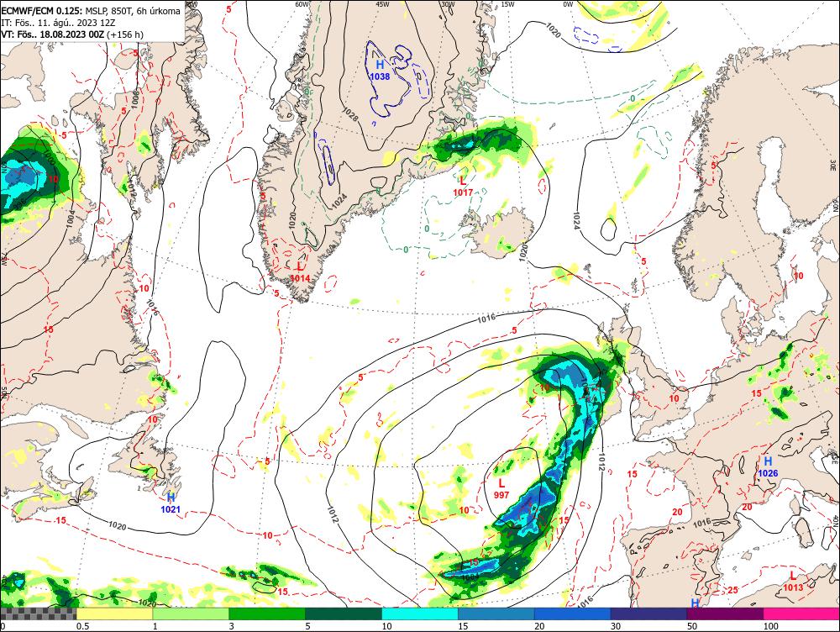Click the '1008' isobar label over Baffin Island
Image resolution: width=840 pixels, height=632 pixels.
[134, 99]
